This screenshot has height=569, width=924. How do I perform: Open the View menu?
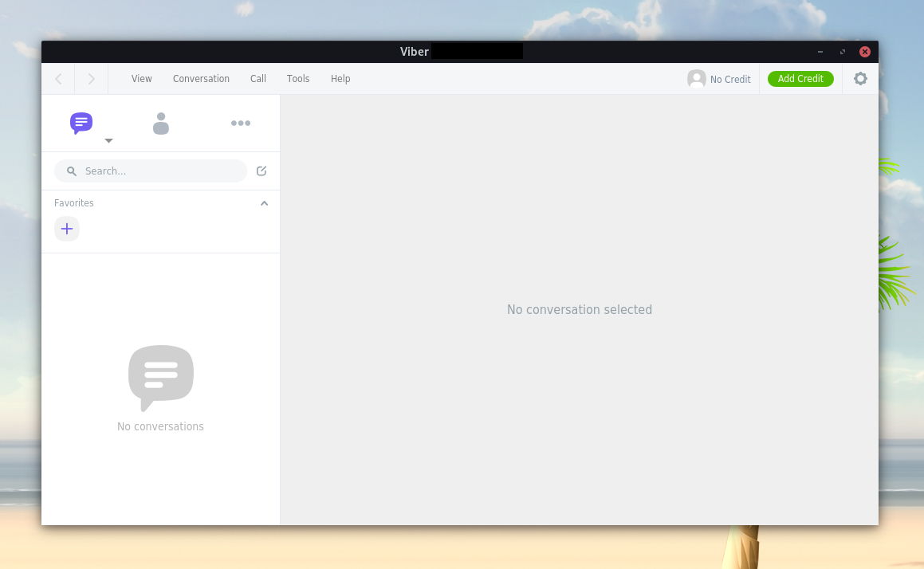coord(142,79)
